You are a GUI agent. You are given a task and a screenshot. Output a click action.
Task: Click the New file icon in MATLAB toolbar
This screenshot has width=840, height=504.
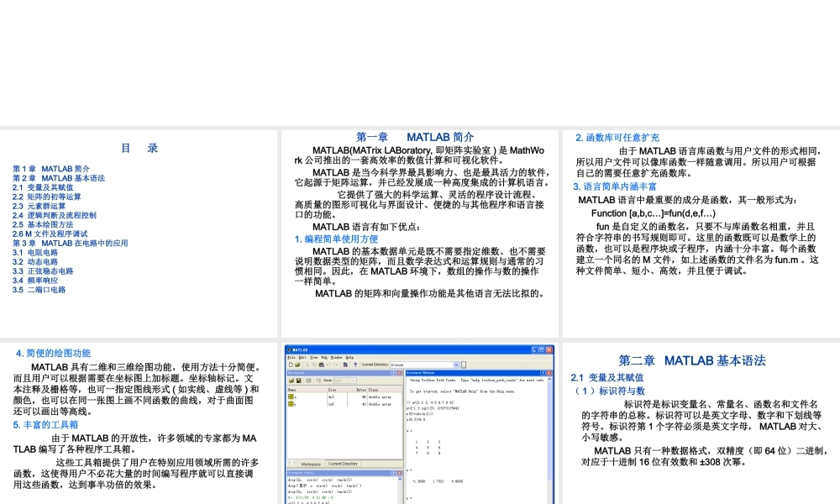pyautogui.click(x=291, y=365)
